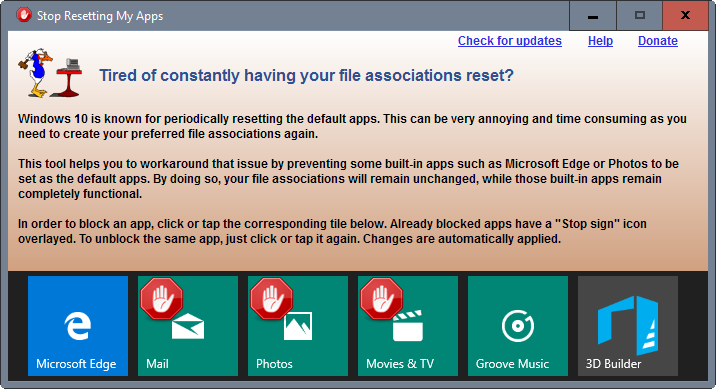Image resolution: width=716 pixels, height=389 pixels.
Task: Close the Stop Resetting My Apps window
Action: [685, 16]
